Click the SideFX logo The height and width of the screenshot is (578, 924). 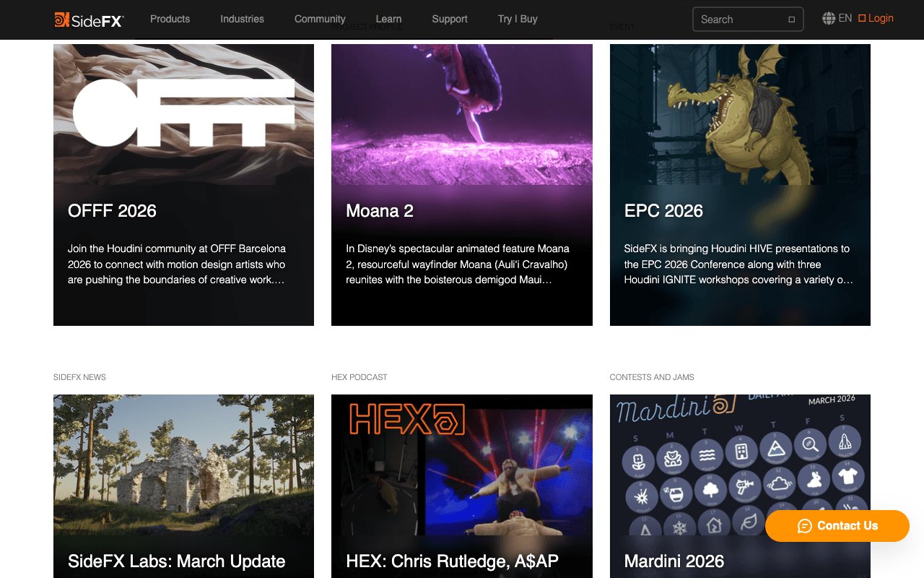[89, 20]
